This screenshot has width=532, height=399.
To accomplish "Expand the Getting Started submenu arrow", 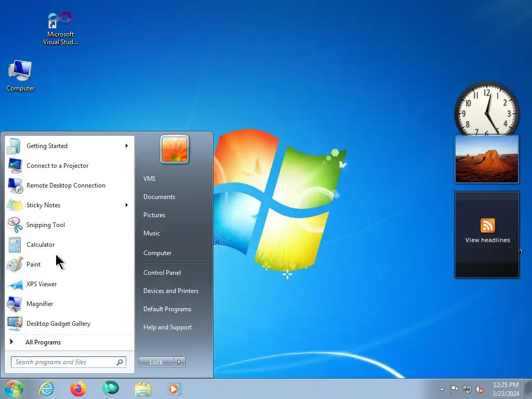I will point(127,146).
